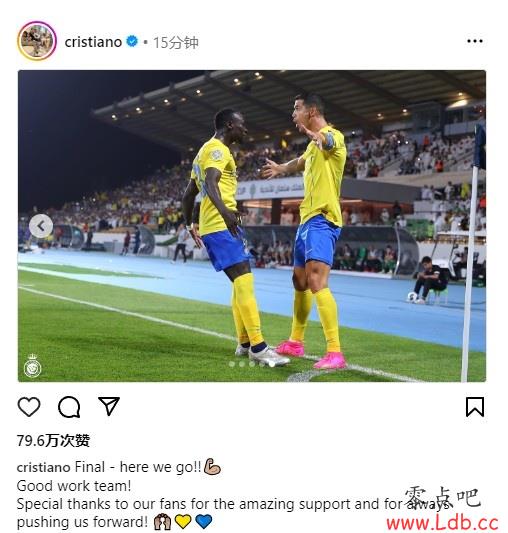Save the post with the bookmark icon
Image resolution: width=508 pixels, height=533 pixels.
[475, 407]
